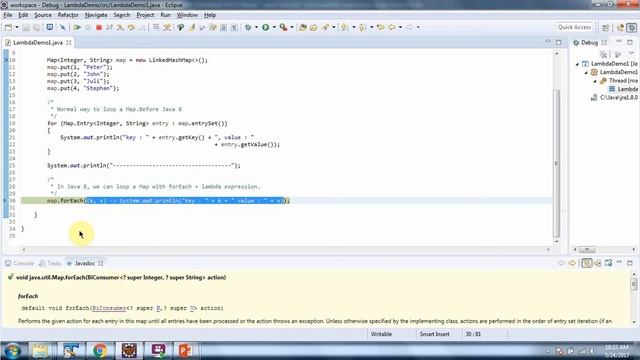Screen dimensions: 640x360
Task: Click the Step Into icon
Action: click(120, 27)
